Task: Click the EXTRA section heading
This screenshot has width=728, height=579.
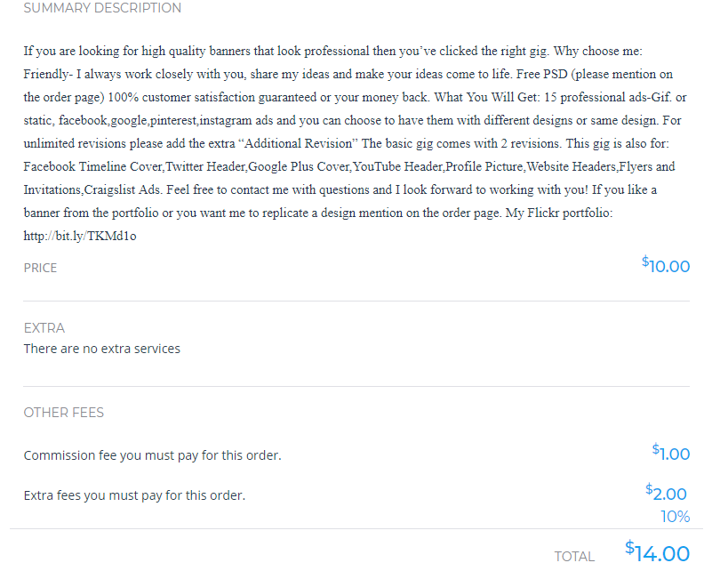Action: pos(44,328)
